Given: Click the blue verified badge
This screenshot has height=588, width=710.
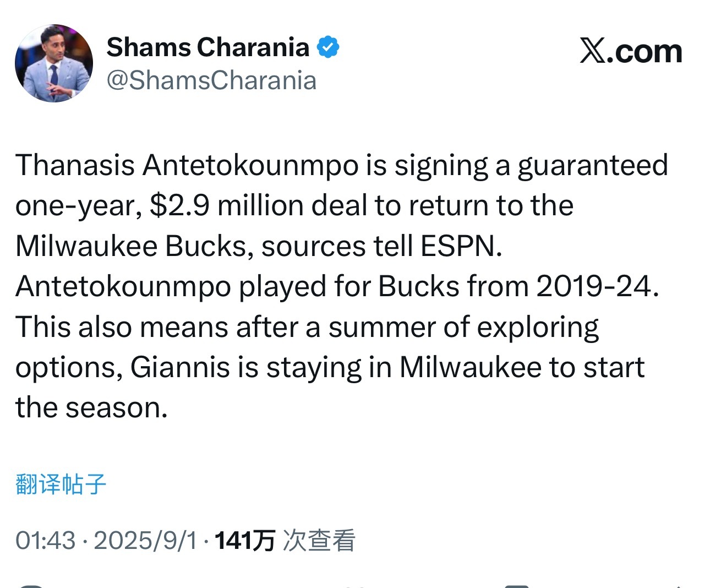Looking at the screenshot, I should coord(328,47).
